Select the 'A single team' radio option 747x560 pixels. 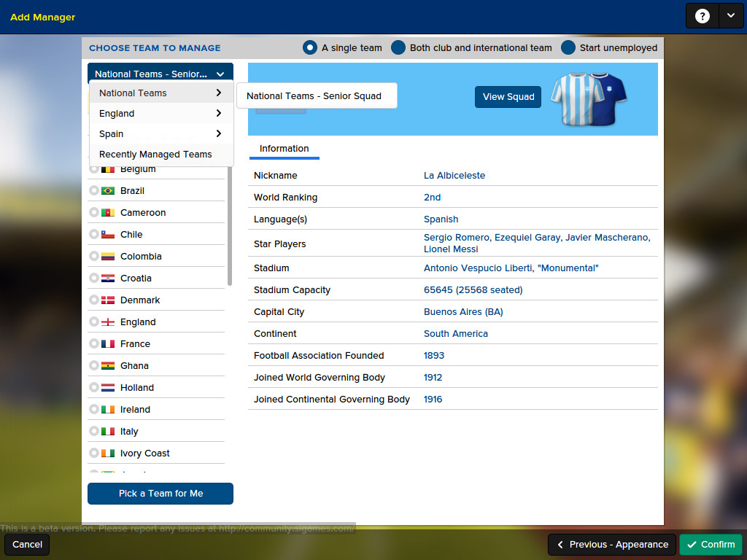click(310, 47)
